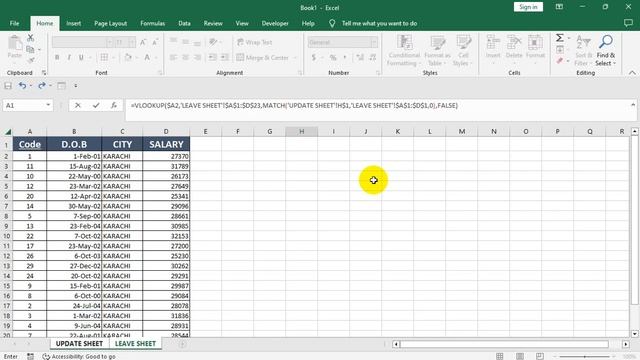
Task: Select the LEAVE SHEET worksheet tab
Action: (135, 344)
